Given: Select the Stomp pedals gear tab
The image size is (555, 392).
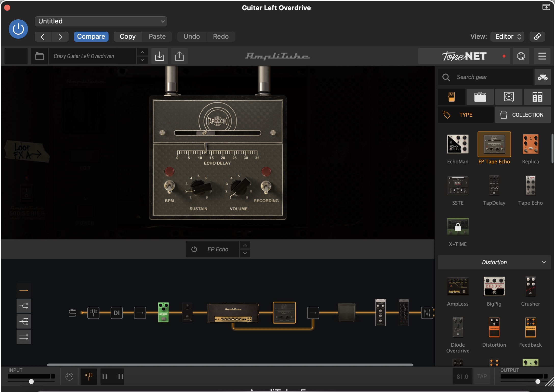Looking at the screenshot, I should (452, 97).
